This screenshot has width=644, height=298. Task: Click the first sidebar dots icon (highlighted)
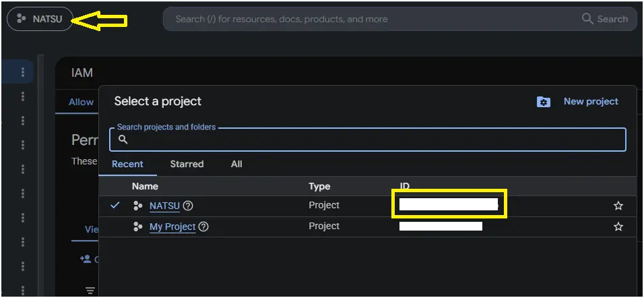tap(23, 72)
